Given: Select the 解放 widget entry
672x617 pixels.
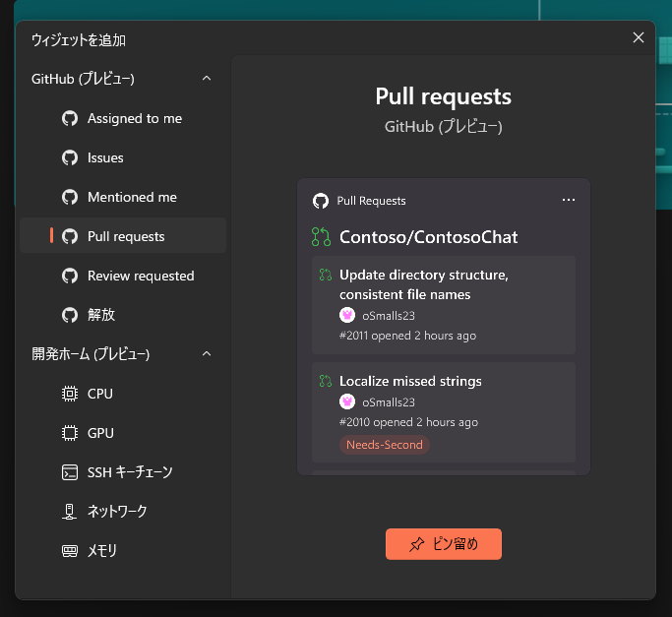Looking at the screenshot, I should (x=123, y=315).
